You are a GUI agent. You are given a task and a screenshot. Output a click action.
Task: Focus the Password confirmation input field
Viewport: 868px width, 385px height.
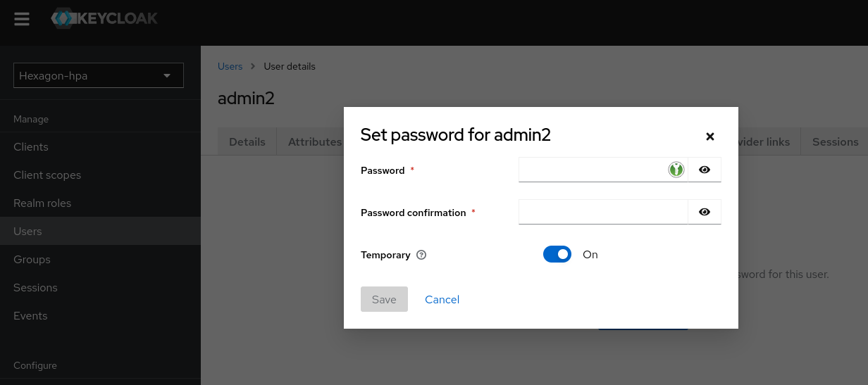603,212
